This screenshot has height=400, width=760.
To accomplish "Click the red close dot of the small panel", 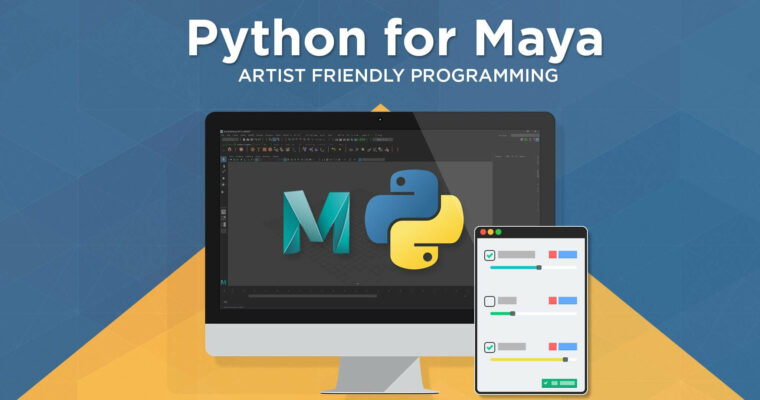I will pos(483,232).
